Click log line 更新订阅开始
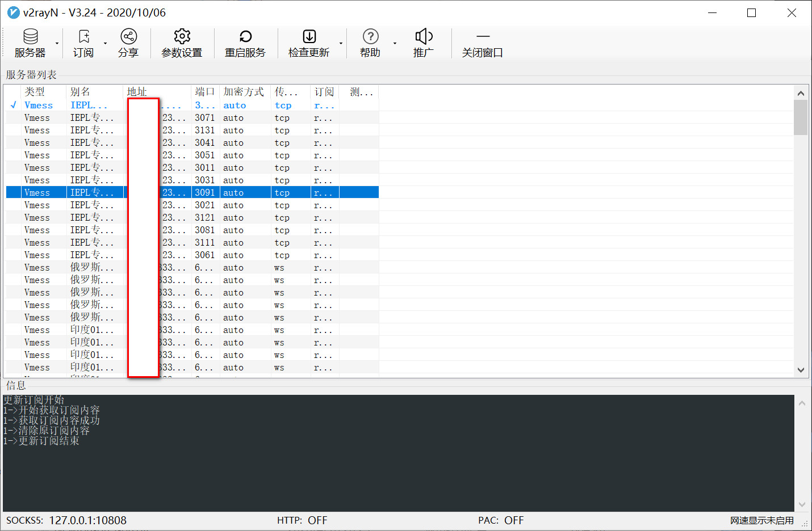Screen dimensions: 812x531 34,400
